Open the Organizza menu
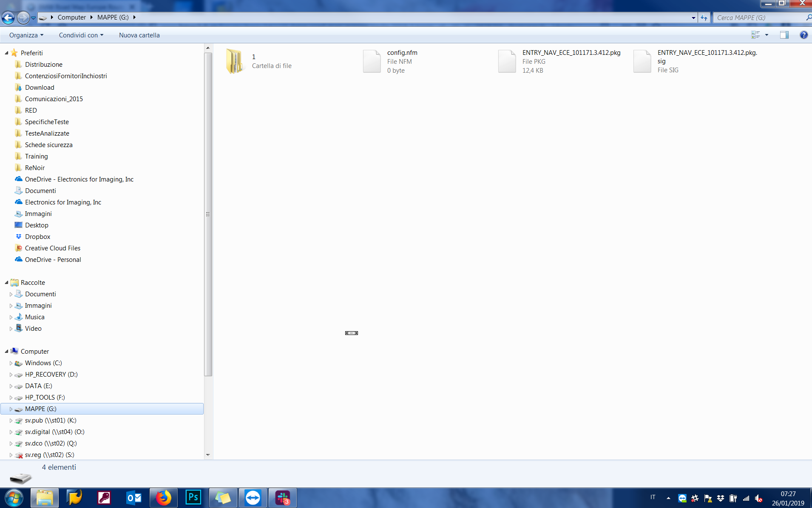The image size is (812, 508). 26,35
